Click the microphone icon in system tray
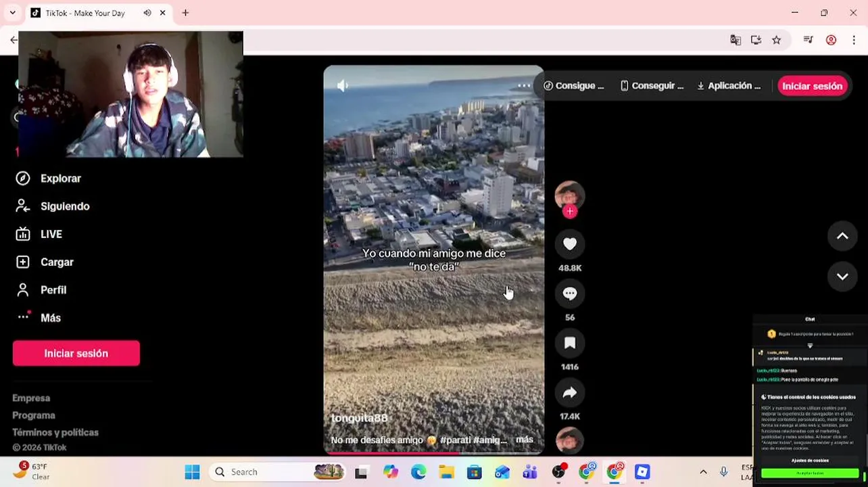This screenshot has height=487, width=868. point(723,472)
